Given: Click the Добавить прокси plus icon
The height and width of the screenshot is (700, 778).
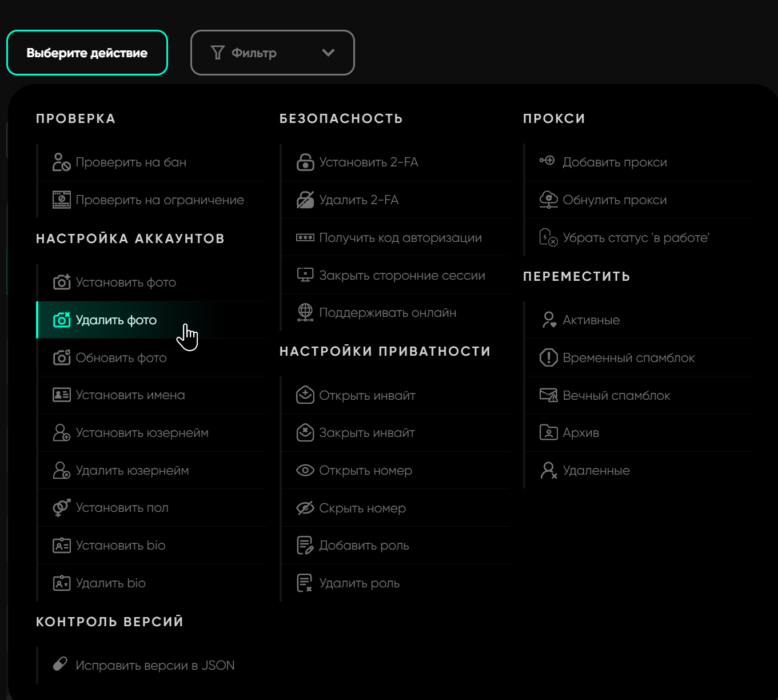Looking at the screenshot, I should coord(548,161).
